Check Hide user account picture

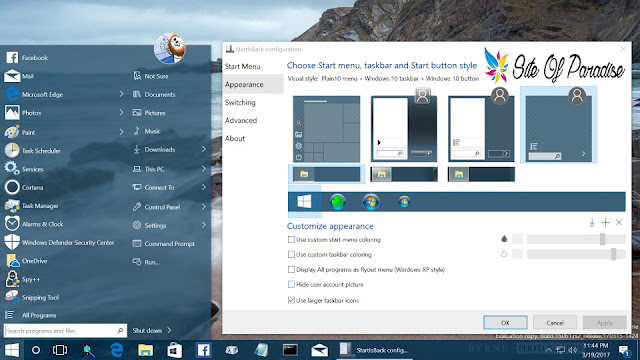[x=291, y=284]
